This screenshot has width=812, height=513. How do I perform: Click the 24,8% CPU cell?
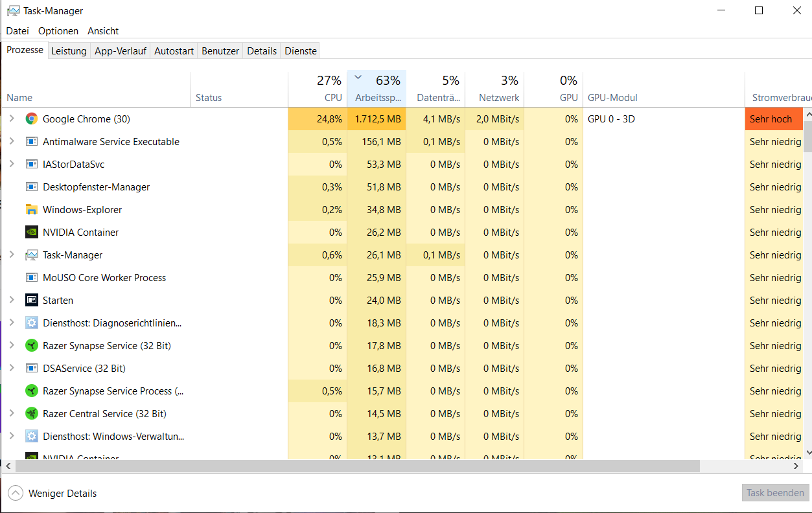[x=318, y=119]
